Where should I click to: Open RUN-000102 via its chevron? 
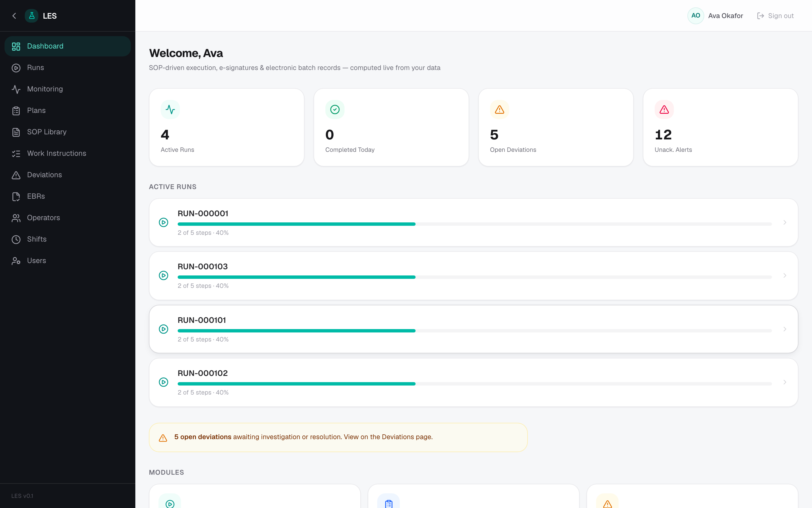(785, 382)
